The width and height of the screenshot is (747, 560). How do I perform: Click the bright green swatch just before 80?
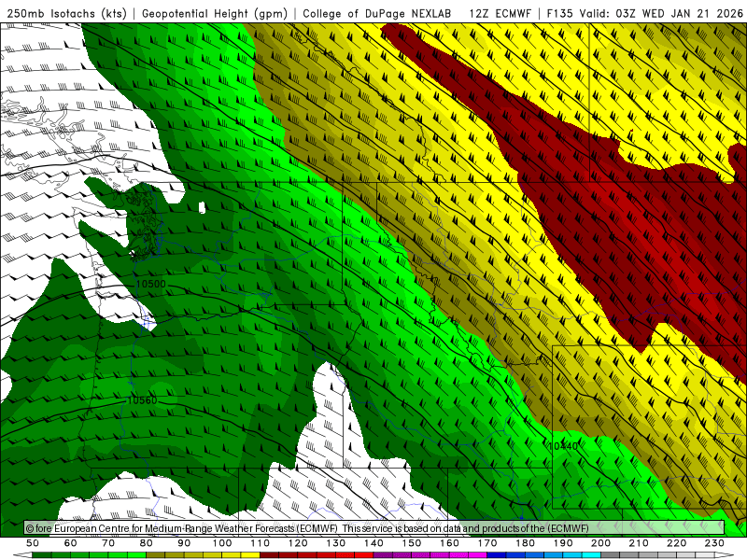(x=136, y=553)
